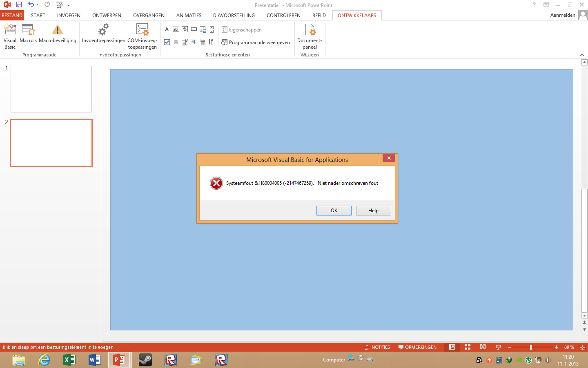The image size is (588, 368).
Task: Insert a command button control
Action: [194, 29]
